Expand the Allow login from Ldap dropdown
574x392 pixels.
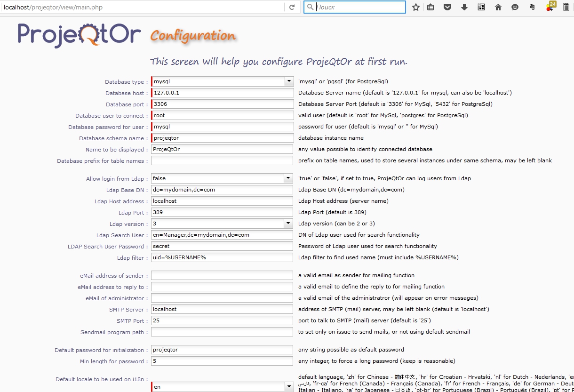[288, 178]
